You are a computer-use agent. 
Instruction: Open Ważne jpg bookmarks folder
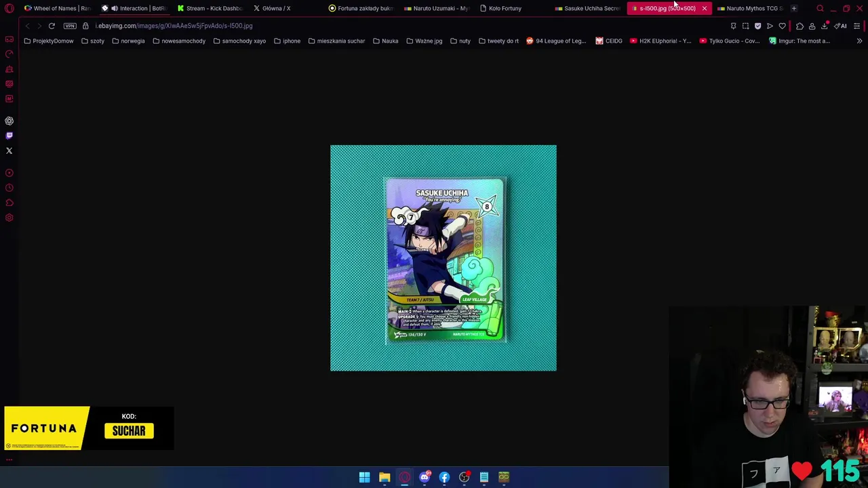(x=424, y=41)
